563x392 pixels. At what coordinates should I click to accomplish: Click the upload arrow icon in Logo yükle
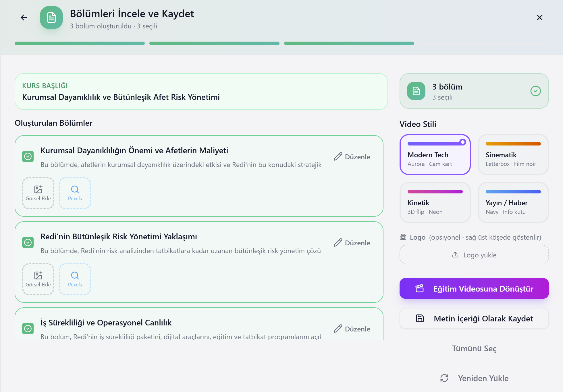point(455,255)
